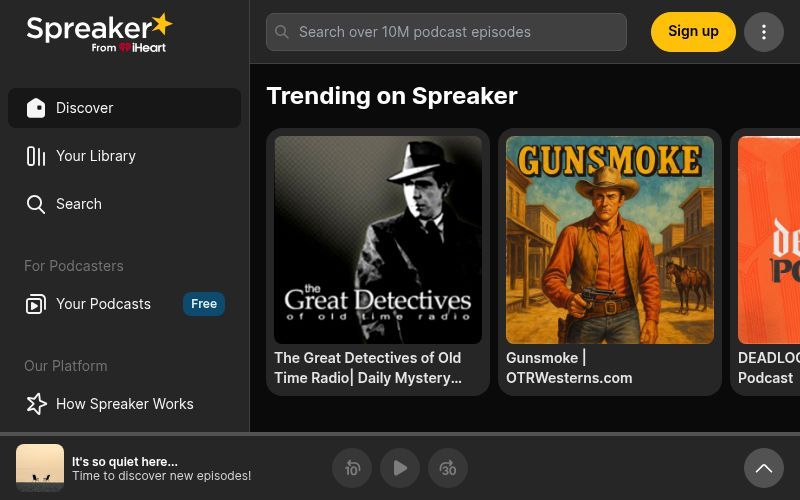Click the yellow Sign up button

[693, 32]
